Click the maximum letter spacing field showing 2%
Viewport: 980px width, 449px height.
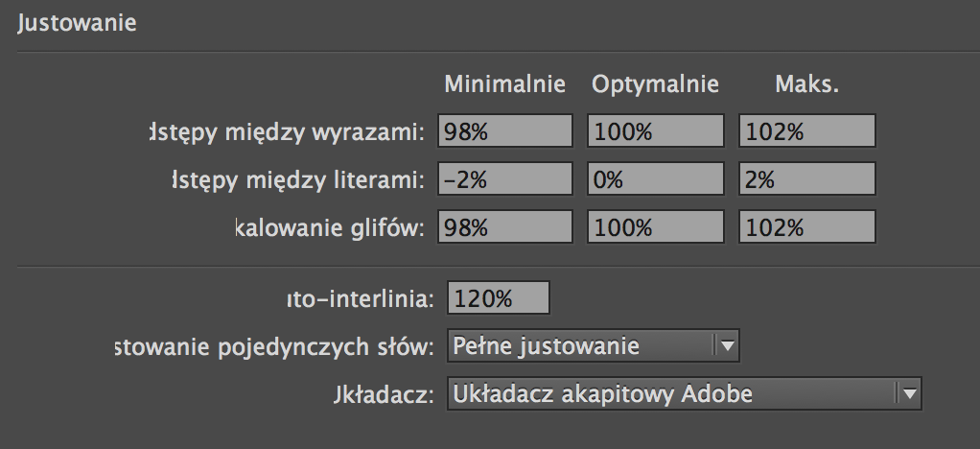tap(807, 178)
